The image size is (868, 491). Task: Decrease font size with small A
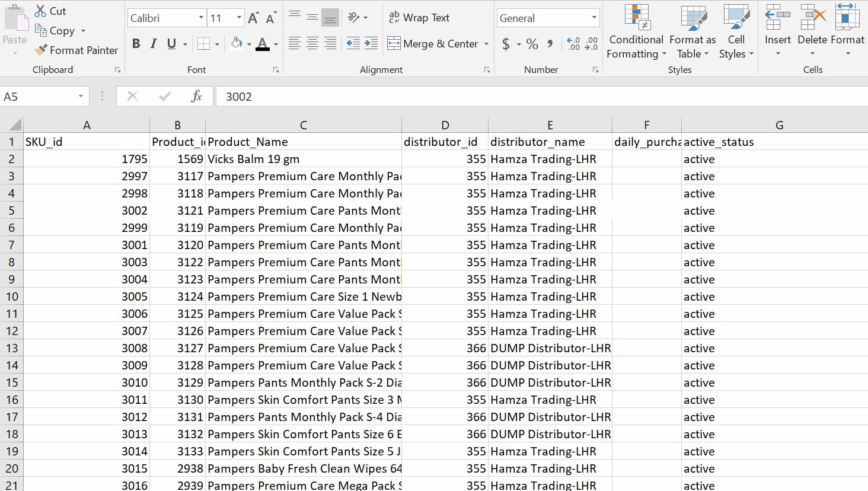pos(271,18)
